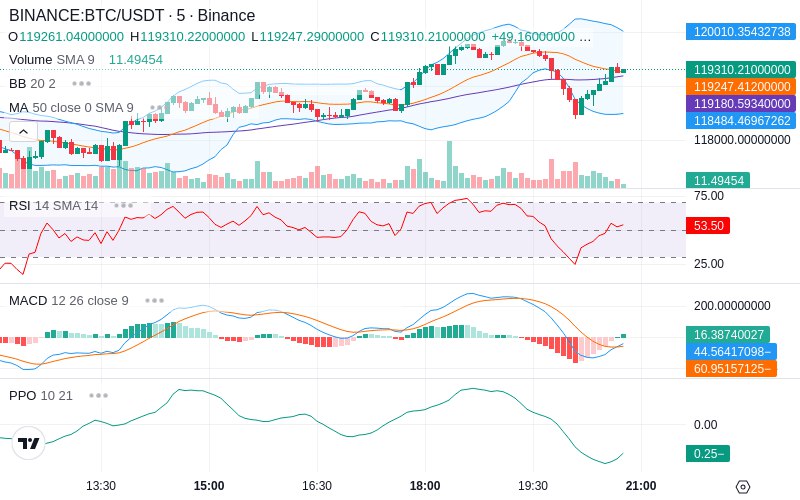Click the green volume axis label 11.49454

(x=718, y=181)
